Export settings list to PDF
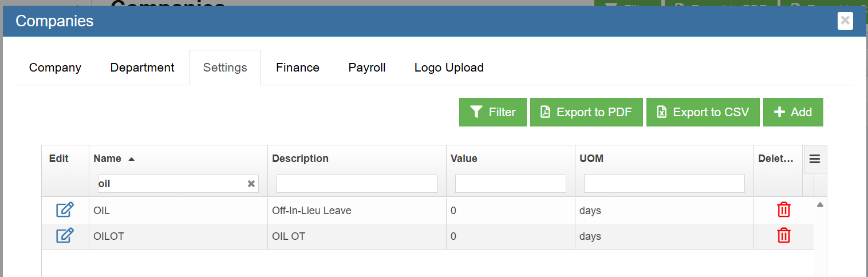 586,112
